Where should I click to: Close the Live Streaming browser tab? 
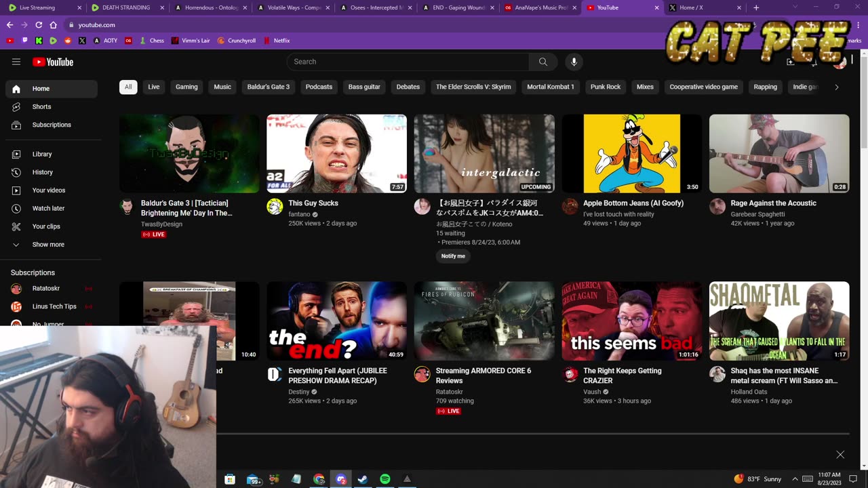79,7
